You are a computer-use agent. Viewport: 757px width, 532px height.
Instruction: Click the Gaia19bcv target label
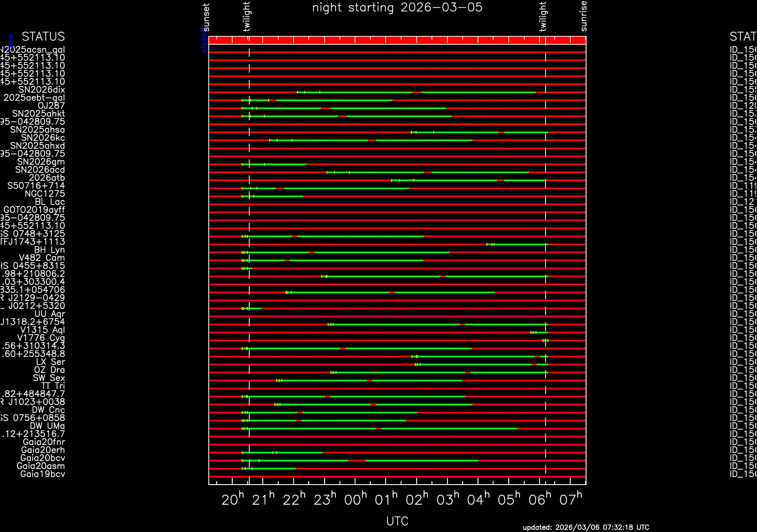[x=42, y=474]
